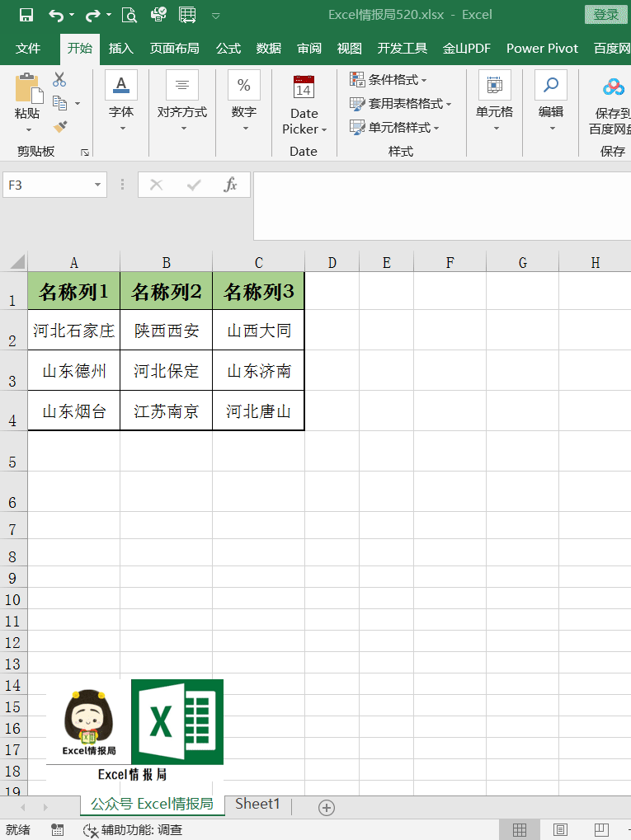
Task: Open the Date Picker calendar
Action: (x=304, y=105)
